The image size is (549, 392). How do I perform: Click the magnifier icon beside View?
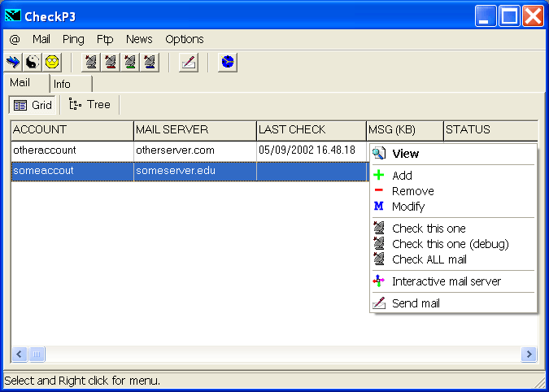point(379,153)
